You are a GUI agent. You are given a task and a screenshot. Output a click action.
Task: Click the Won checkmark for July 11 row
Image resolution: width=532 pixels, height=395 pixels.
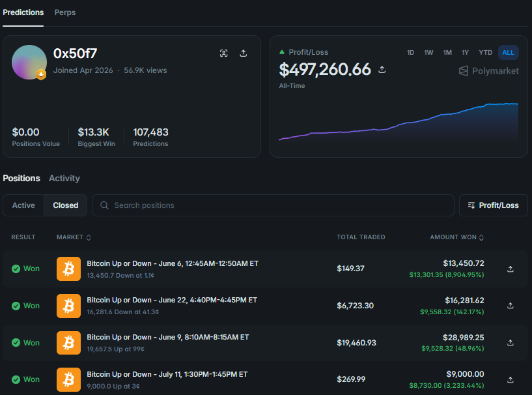coord(16,379)
